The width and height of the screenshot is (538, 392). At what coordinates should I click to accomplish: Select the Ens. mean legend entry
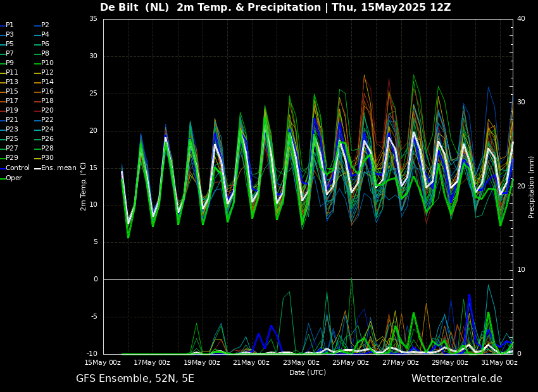(x=58, y=168)
